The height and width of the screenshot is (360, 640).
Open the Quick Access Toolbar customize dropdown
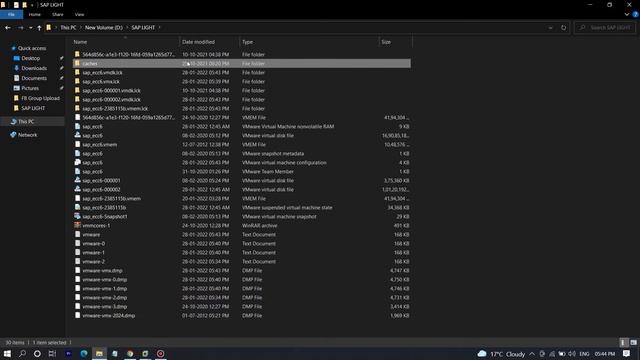pos(32,5)
